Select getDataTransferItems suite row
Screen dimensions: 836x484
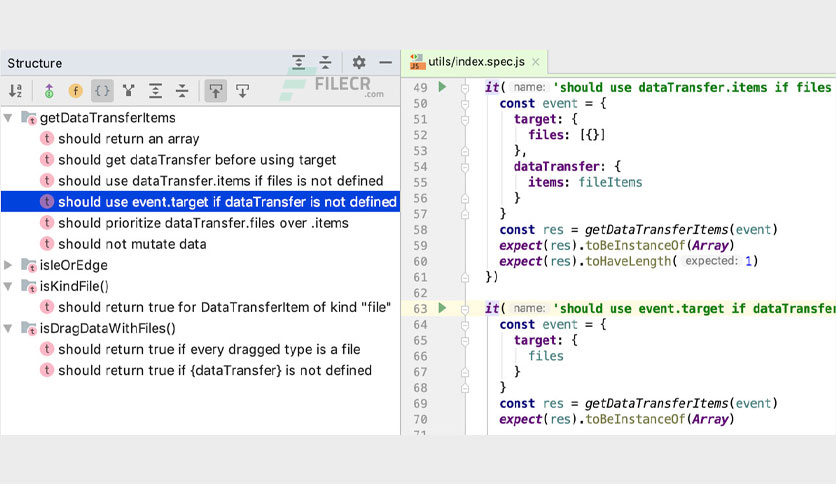click(200, 118)
